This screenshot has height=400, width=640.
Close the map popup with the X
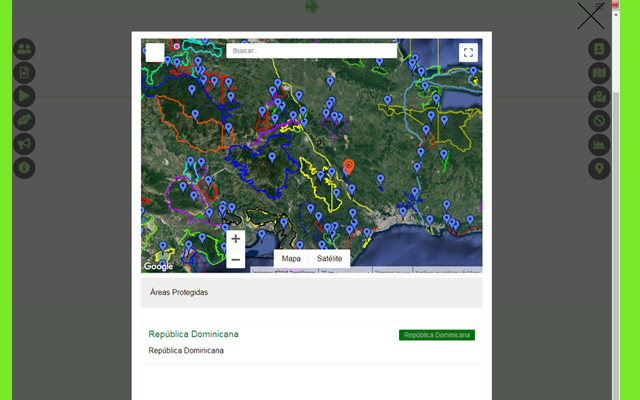pos(591,16)
